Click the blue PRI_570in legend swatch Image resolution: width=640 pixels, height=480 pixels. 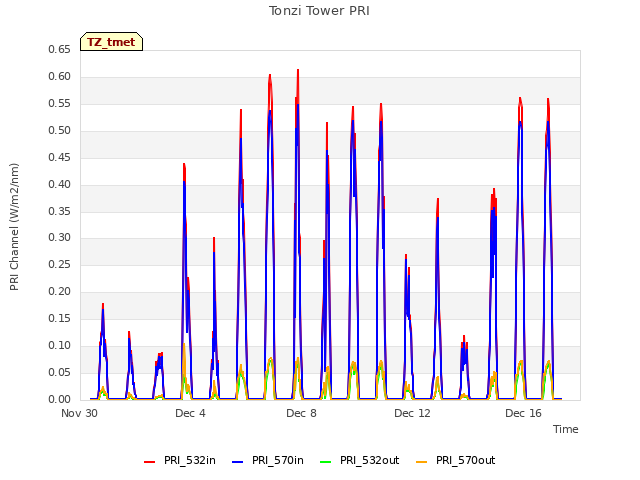click(237, 462)
